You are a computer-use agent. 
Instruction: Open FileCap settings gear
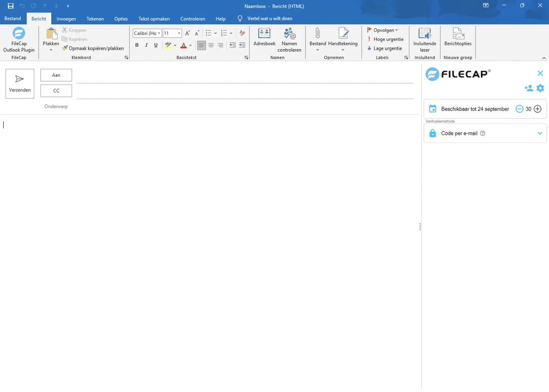[x=540, y=88]
